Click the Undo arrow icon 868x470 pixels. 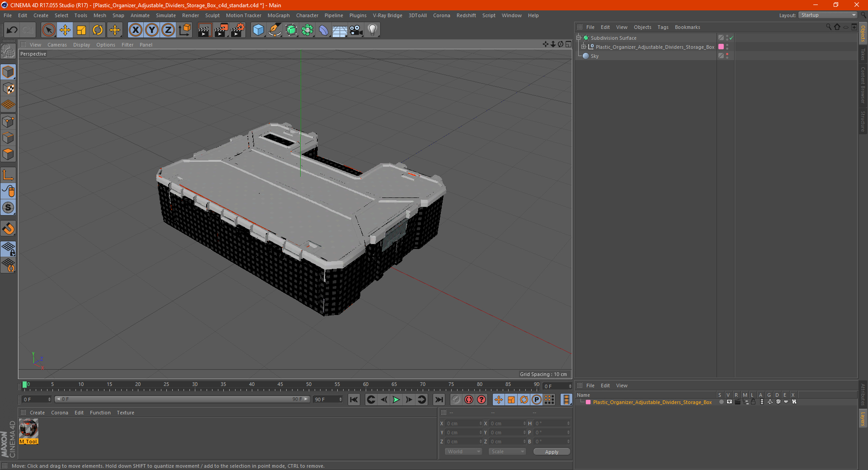tap(12, 30)
